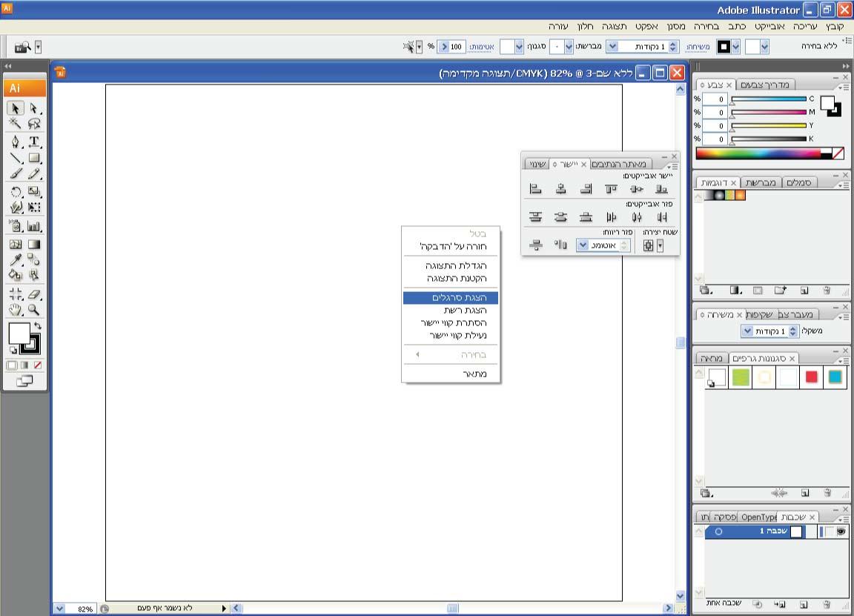Open the אוטומט spacing dropdown in Align panel
The width and height of the screenshot is (854, 616).
pos(583,245)
